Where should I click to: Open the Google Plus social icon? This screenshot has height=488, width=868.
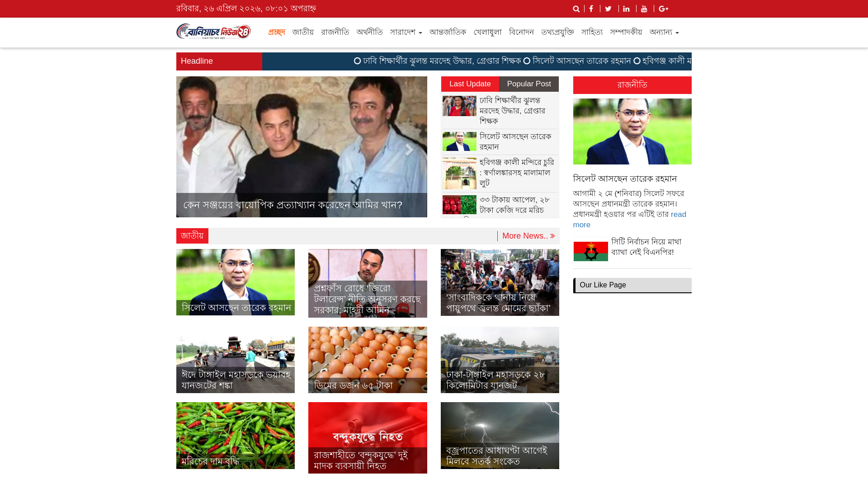click(663, 9)
